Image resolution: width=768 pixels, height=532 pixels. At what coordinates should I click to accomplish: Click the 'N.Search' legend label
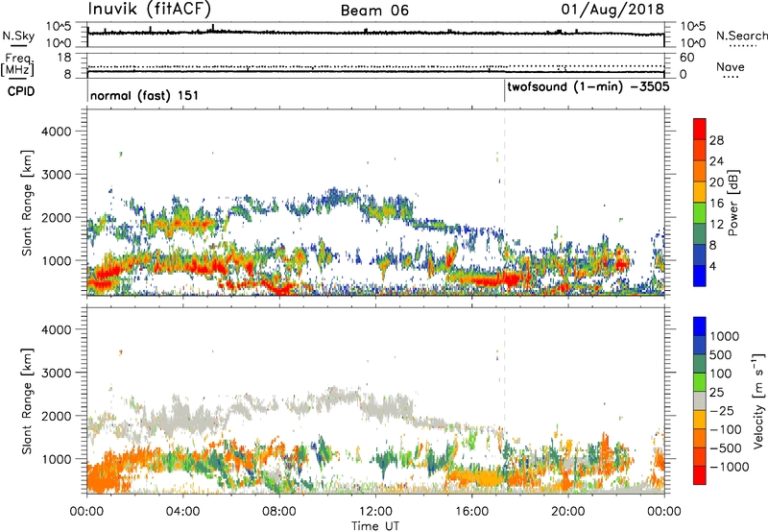tap(741, 36)
